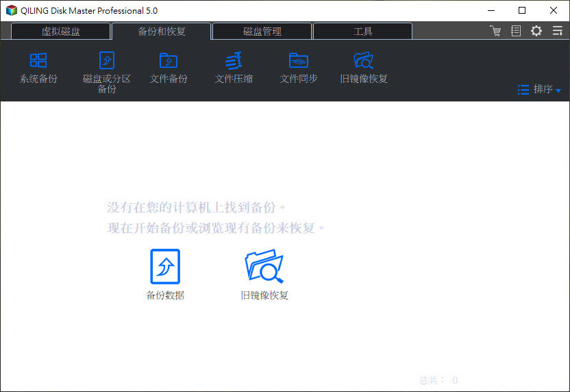Open settings via the gear icon
The image size is (570, 392).
[536, 31]
